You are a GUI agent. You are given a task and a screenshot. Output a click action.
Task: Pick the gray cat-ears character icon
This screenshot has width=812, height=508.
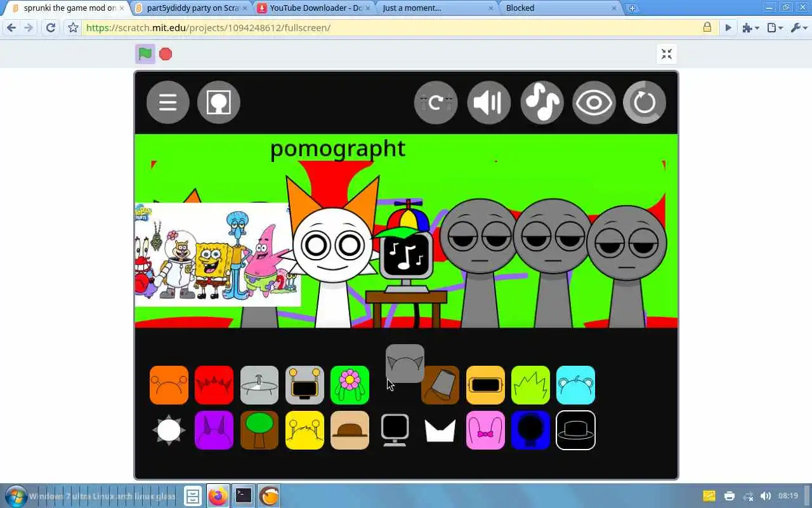405,364
